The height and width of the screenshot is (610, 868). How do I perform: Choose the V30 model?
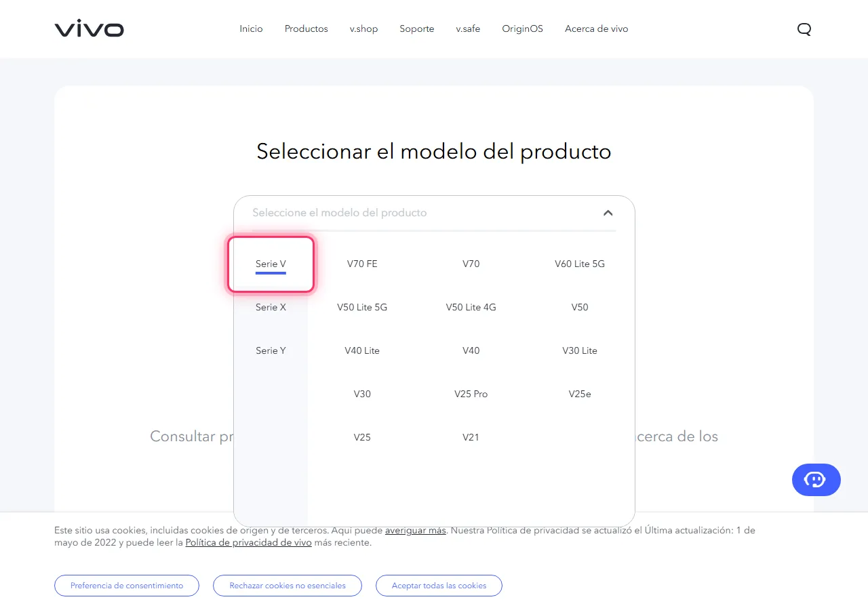pyautogui.click(x=362, y=394)
